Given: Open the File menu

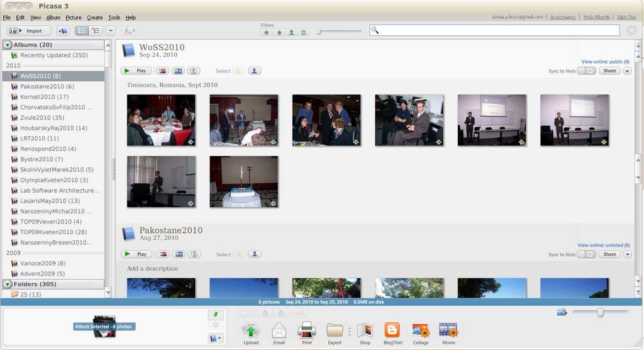Looking at the screenshot, I should [x=6, y=17].
